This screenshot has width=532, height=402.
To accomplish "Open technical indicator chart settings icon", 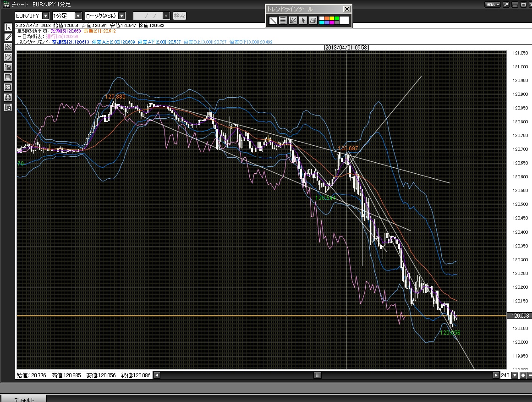I will pyautogui.click(x=8, y=47).
